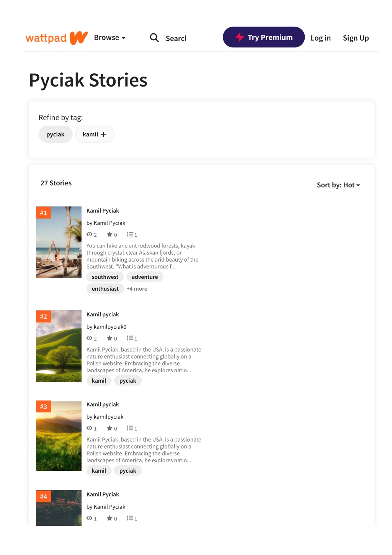Click Log in in the header

click(x=321, y=38)
